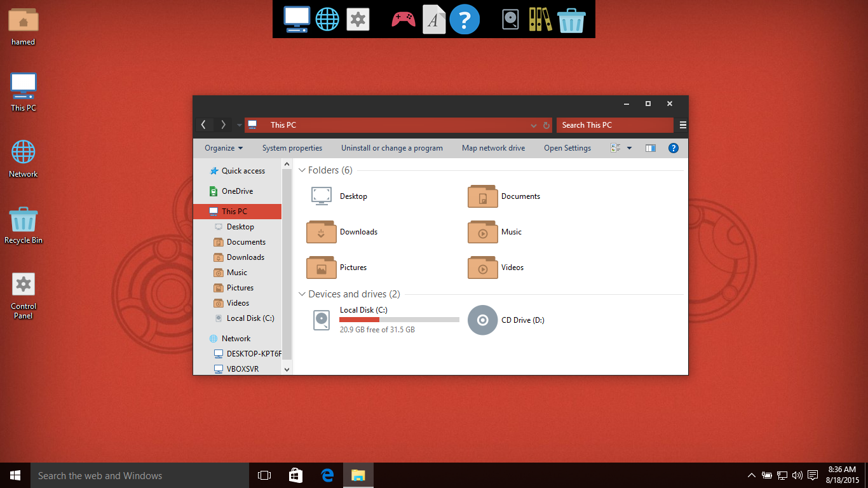The height and width of the screenshot is (488, 868).
Task: Select Quick access in the sidebar
Action: (243, 171)
